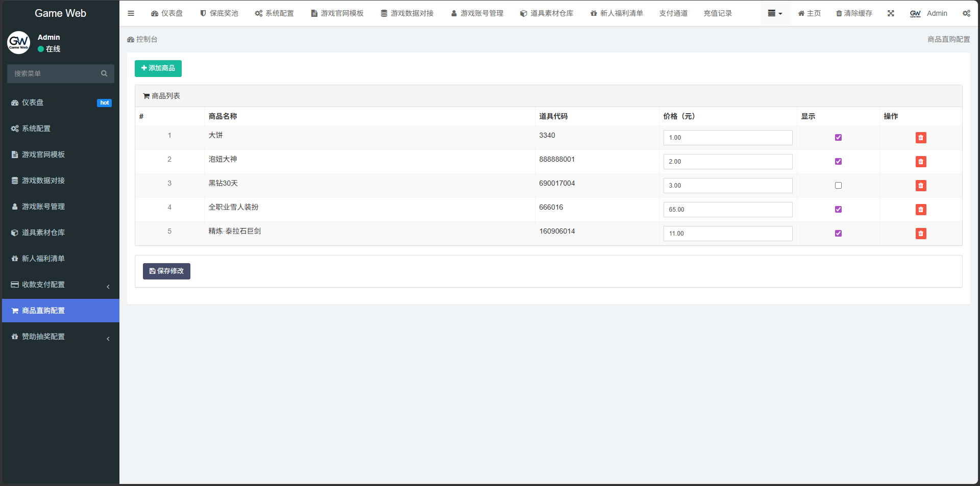Expand the 收款支付配置 sidebar submenu

click(60, 285)
